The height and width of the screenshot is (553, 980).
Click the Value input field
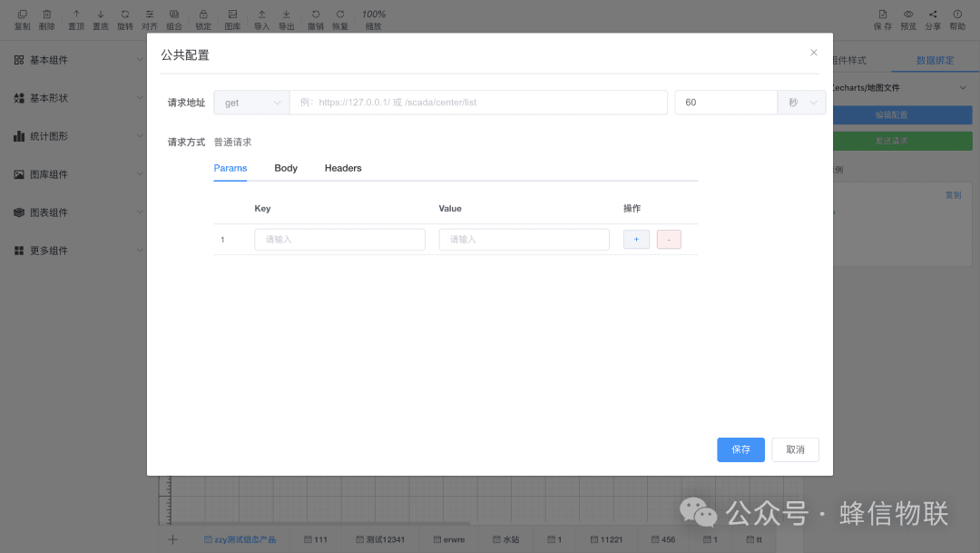(524, 240)
